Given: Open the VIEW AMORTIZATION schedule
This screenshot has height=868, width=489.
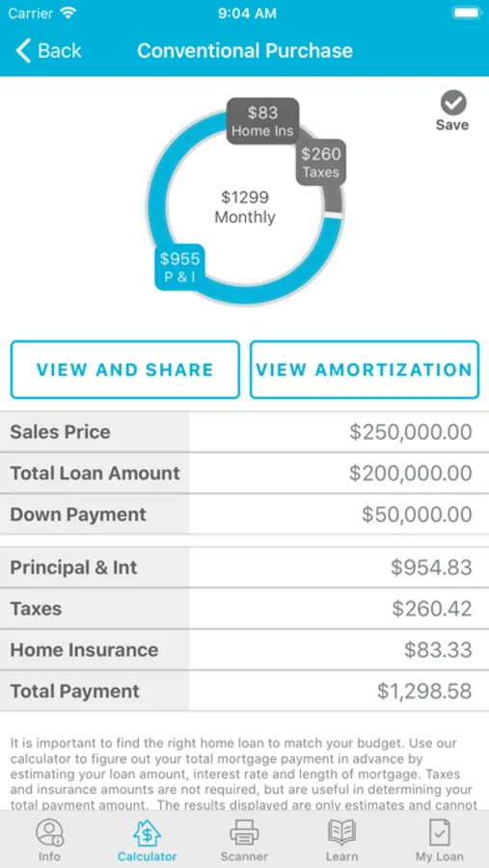Looking at the screenshot, I should click(365, 369).
